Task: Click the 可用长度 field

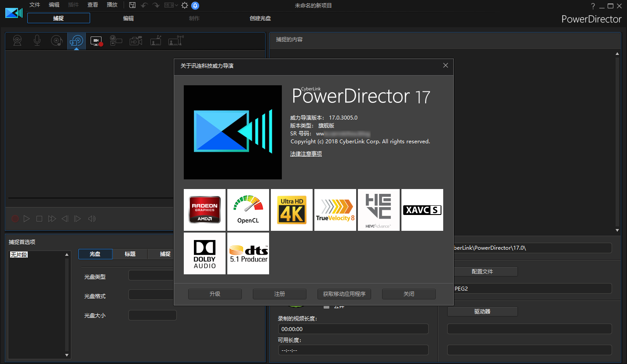Action: click(x=353, y=350)
